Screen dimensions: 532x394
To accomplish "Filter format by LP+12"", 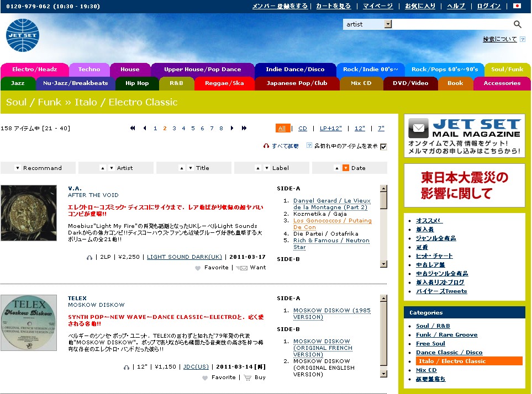I will [331, 129].
